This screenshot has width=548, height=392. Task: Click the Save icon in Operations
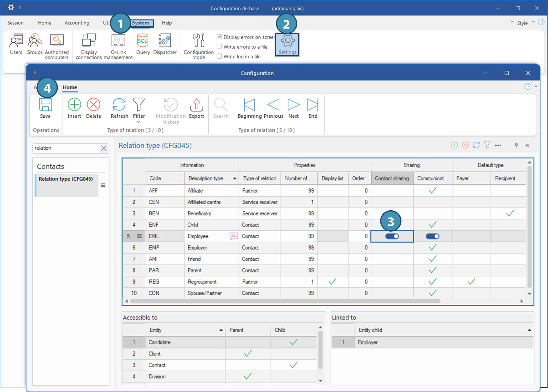[45, 105]
